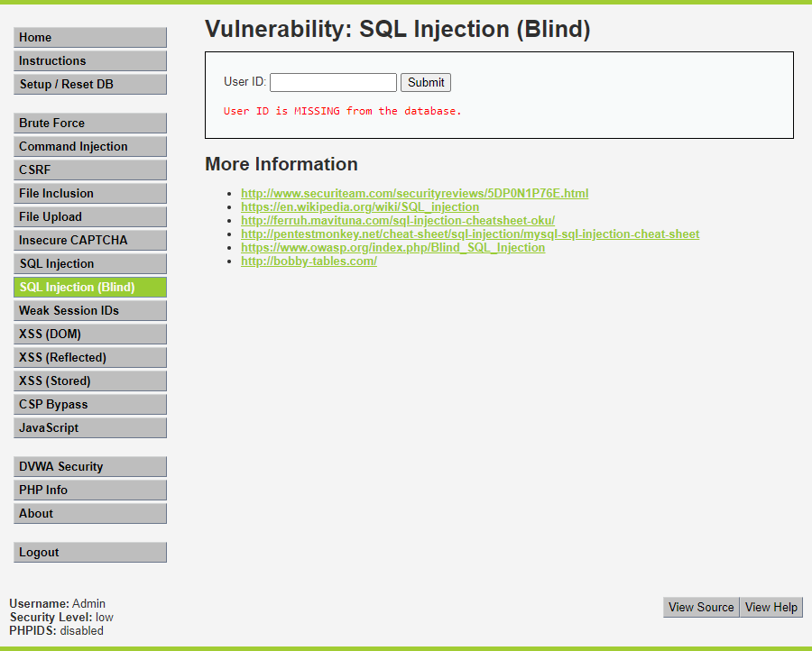The image size is (812, 651).
Task: Open the CSRF vulnerability page
Action: [90, 170]
